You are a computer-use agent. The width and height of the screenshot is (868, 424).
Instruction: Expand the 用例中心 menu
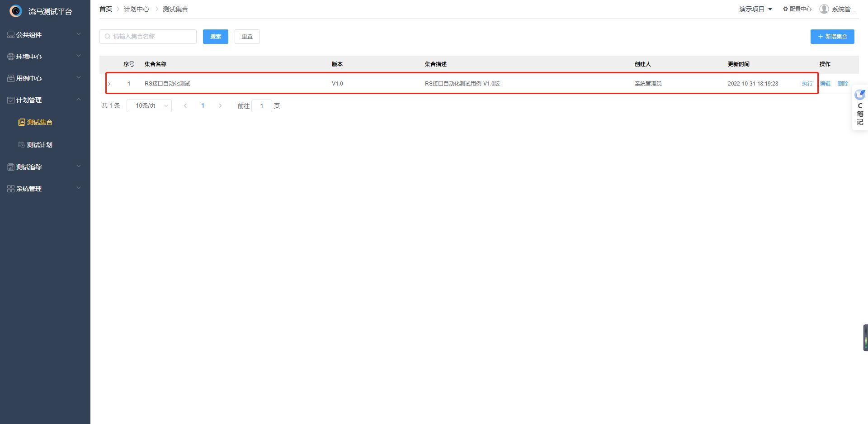point(79,78)
